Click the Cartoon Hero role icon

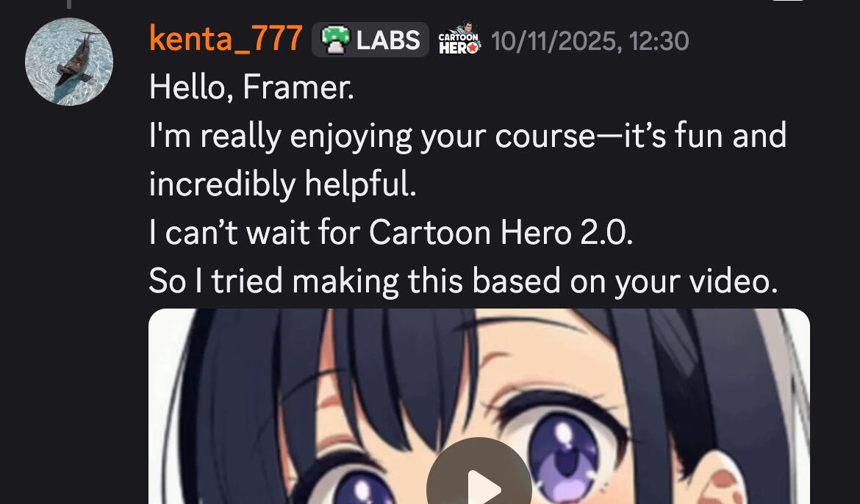(x=459, y=38)
